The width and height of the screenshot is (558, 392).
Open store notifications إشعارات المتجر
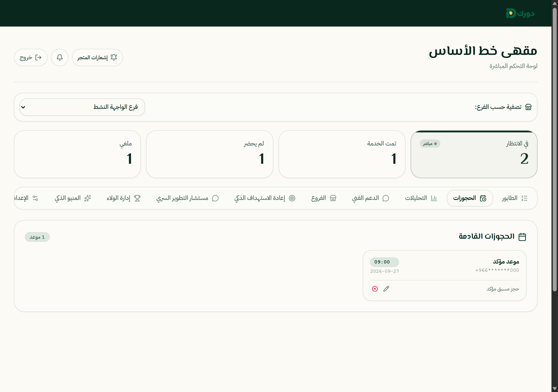point(97,57)
